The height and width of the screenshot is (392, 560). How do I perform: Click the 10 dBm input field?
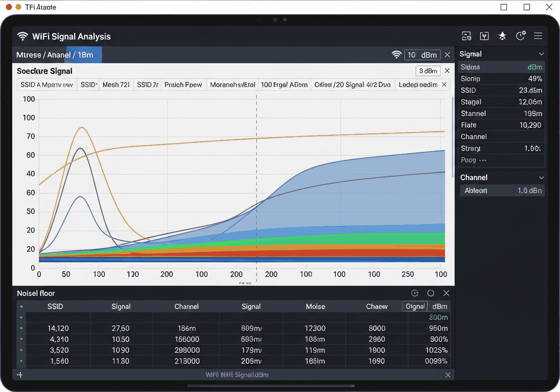click(x=422, y=55)
